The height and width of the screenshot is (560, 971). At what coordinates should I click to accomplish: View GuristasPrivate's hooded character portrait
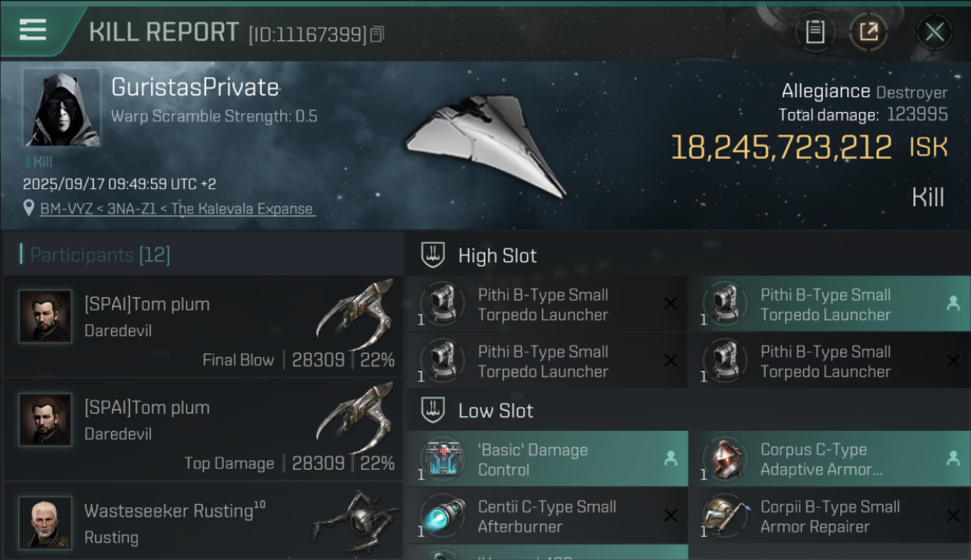61,108
